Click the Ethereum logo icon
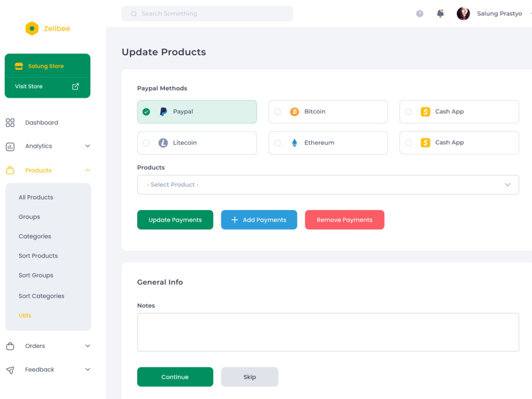 [x=295, y=143]
